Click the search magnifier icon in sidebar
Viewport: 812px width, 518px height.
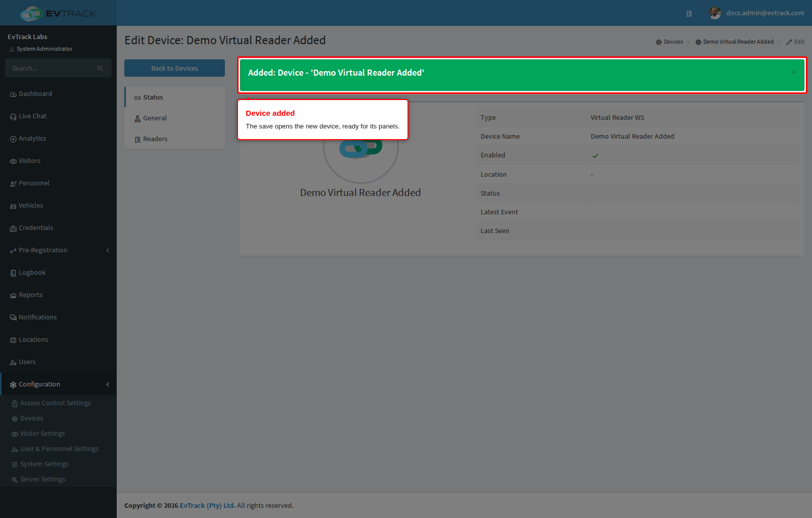click(x=100, y=68)
